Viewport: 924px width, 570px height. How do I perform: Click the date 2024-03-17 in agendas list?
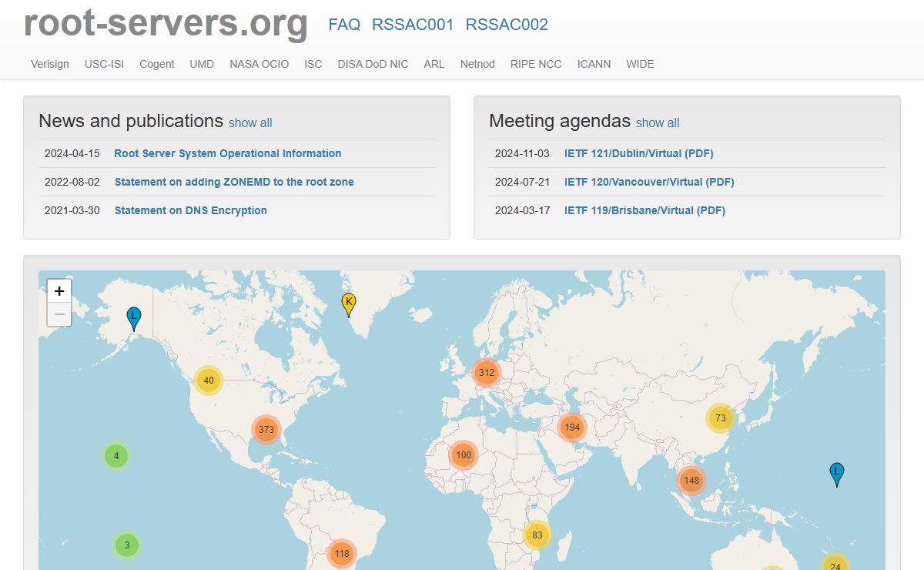(x=523, y=210)
